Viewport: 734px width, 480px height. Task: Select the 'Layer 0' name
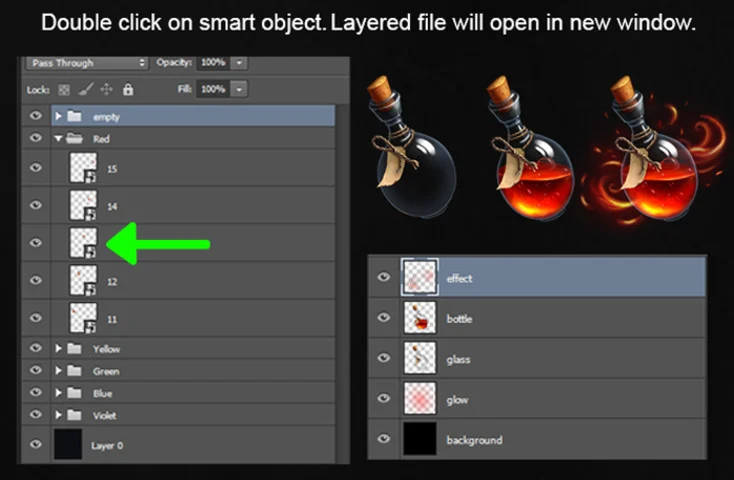pyautogui.click(x=107, y=445)
